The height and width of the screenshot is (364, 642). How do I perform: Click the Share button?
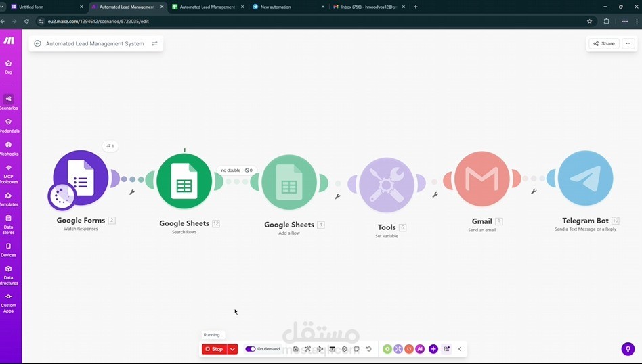(604, 43)
